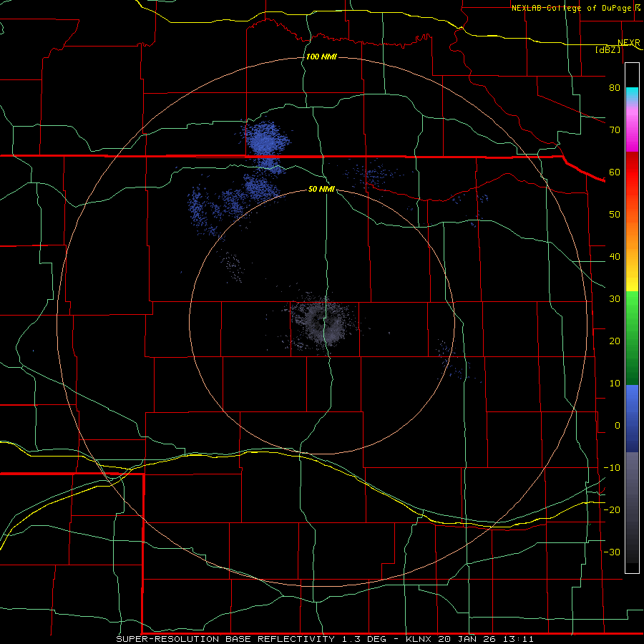644x644 pixels.
Task: Click the cyan band atop the color bar
Action: 632,94
